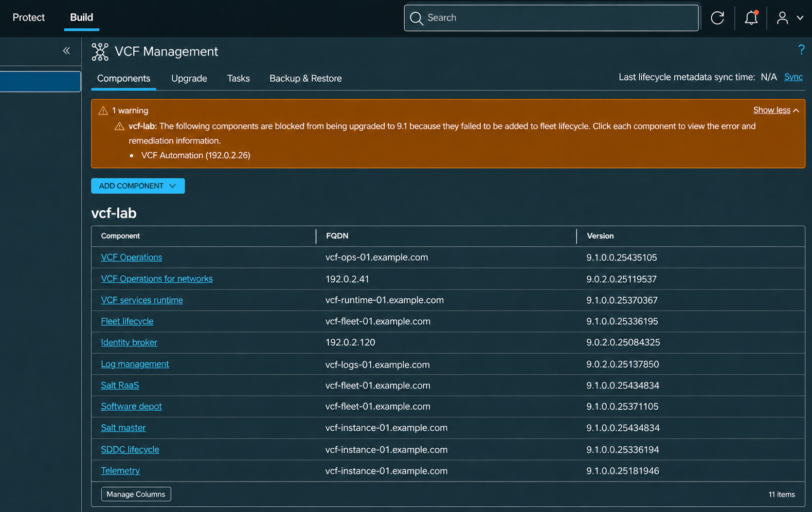Click version 9.0.2.0.25119537

[622, 279]
